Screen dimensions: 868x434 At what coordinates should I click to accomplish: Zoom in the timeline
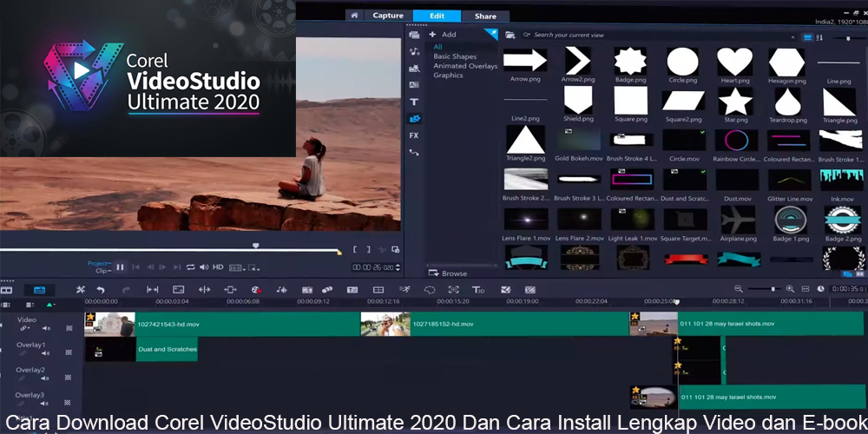click(x=790, y=289)
